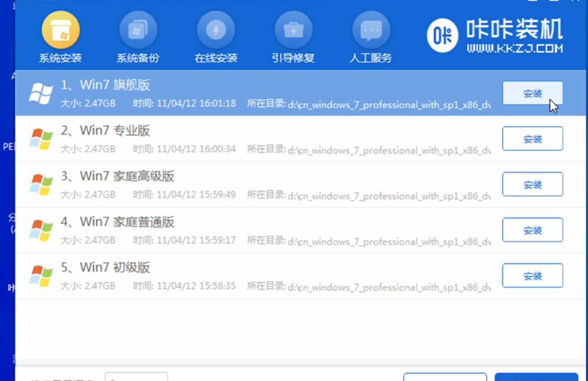This screenshot has width=588, height=381.
Task: Click the 系统安装 tab label text
Action: coord(61,58)
